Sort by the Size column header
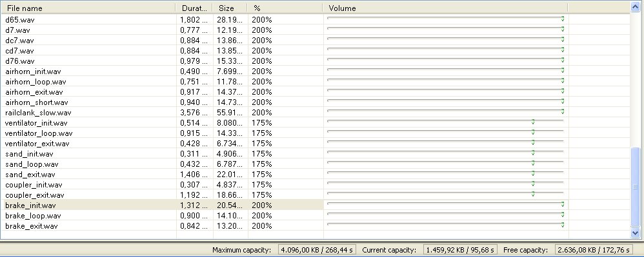 pyautogui.click(x=230, y=8)
